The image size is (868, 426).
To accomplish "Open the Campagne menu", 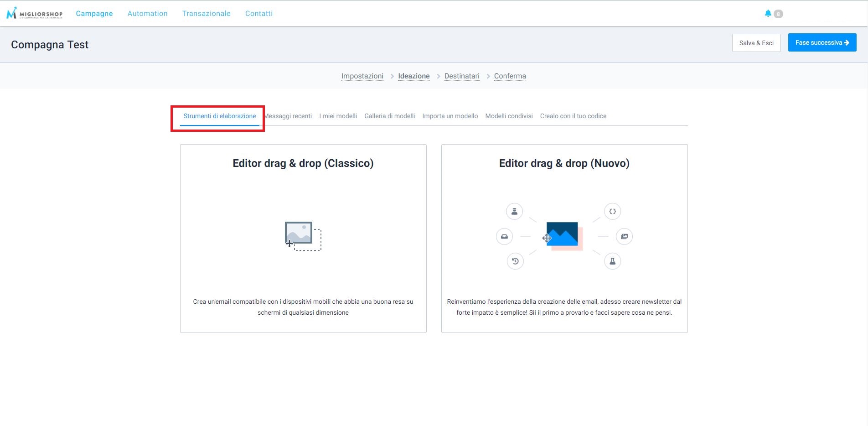I will 94,14.
